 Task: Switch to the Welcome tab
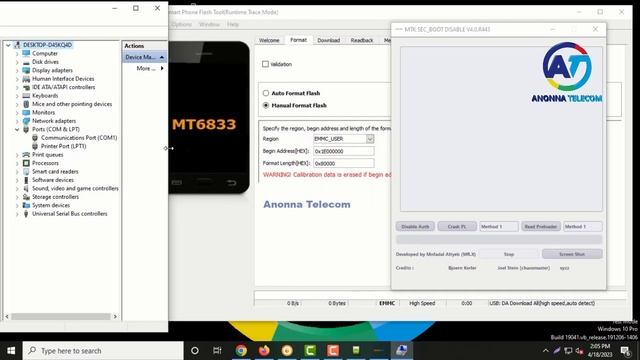pos(269,40)
